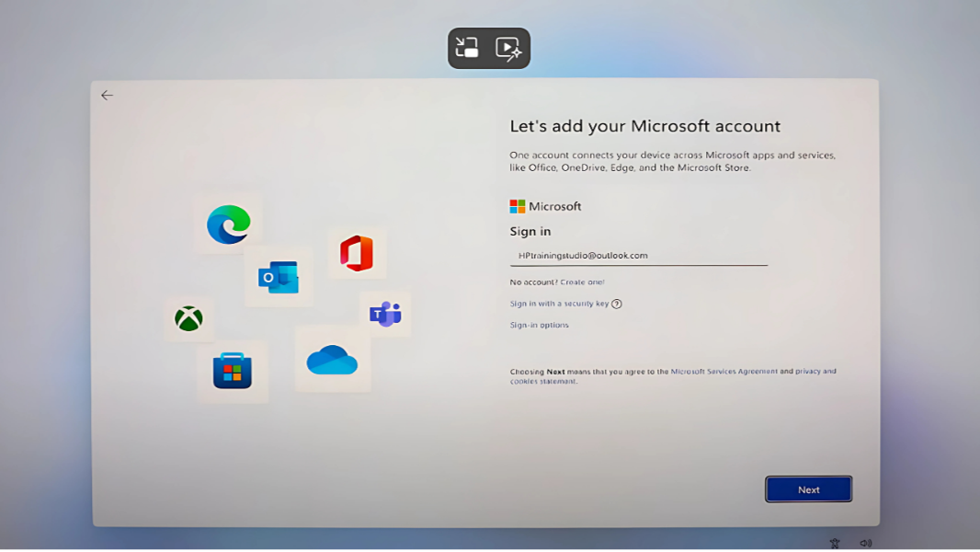
Task: Focus the Sign in email input field
Action: (638, 256)
